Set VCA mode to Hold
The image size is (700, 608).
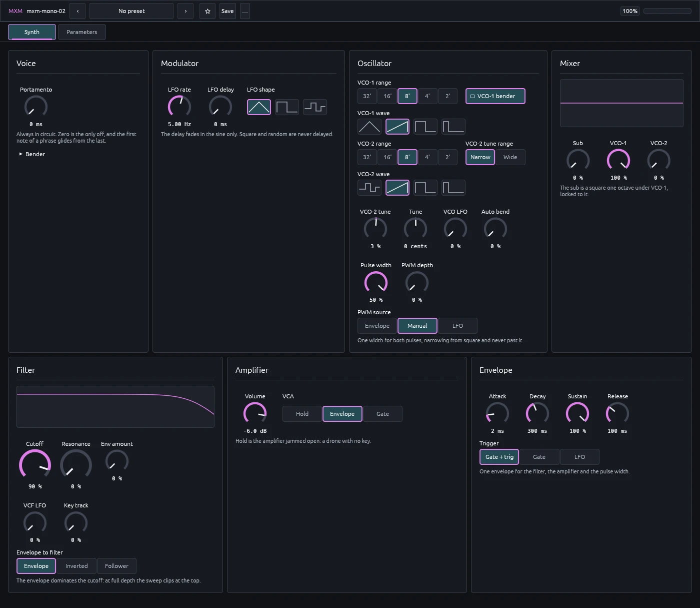302,414
